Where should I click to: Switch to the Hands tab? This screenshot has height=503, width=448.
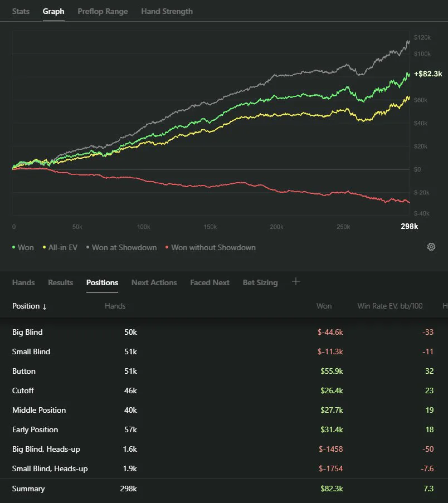[x=23, y=282]
